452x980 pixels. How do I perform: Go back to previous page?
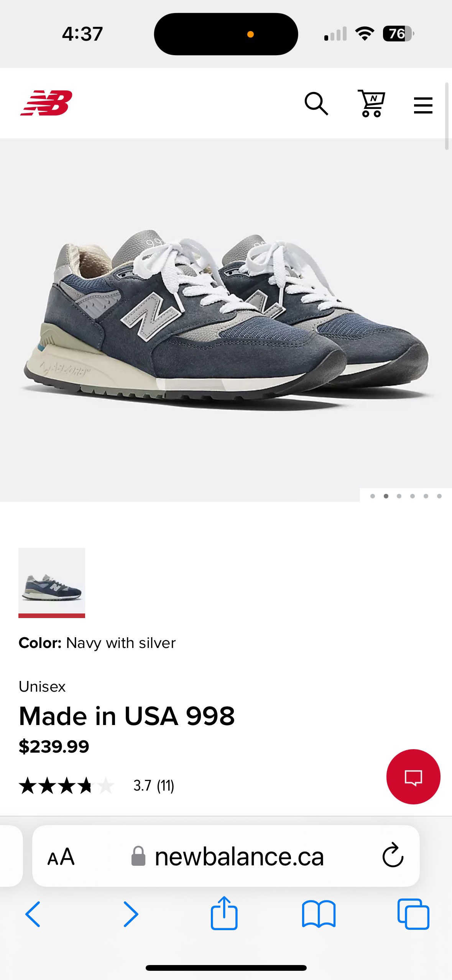point(33,914)
